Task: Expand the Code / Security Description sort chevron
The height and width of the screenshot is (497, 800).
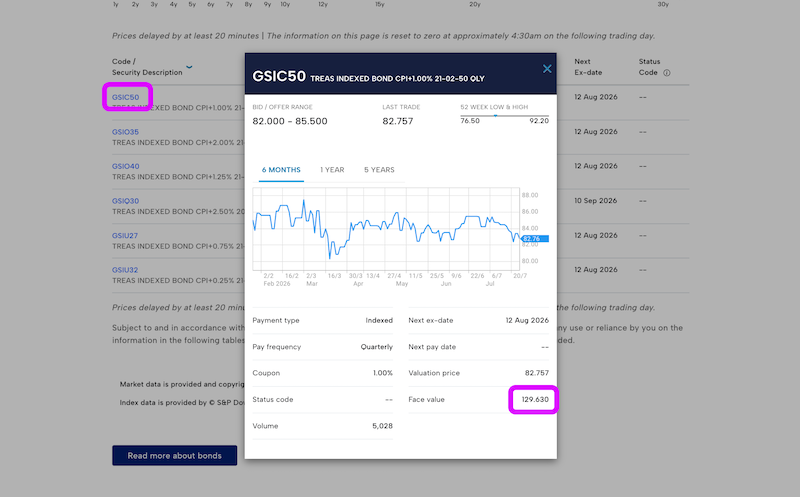Action: click(x=189, y=67)
